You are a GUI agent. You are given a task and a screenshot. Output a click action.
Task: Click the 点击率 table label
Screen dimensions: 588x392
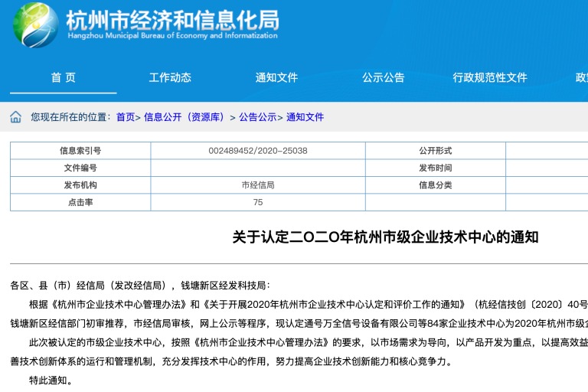[80, 203]
